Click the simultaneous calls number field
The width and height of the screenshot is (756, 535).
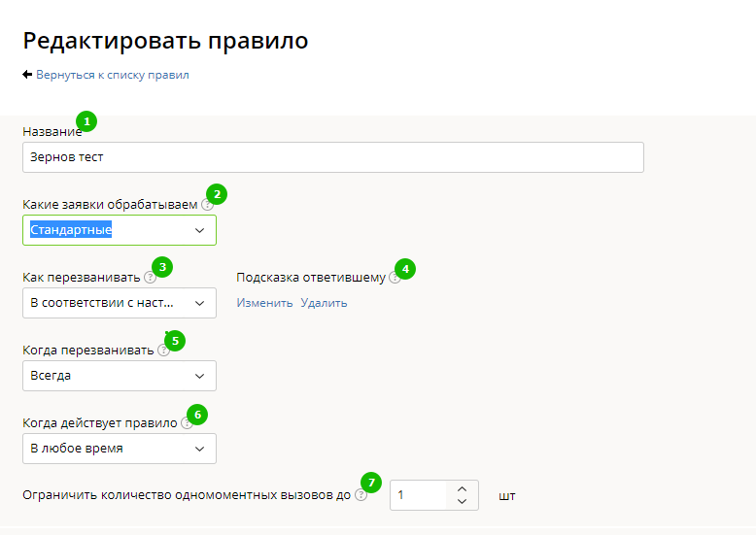[x=418, y=495]
